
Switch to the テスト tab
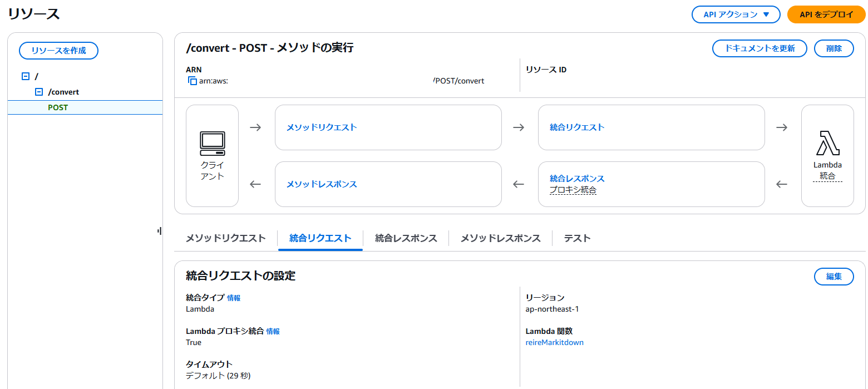[x=577, y=238]
